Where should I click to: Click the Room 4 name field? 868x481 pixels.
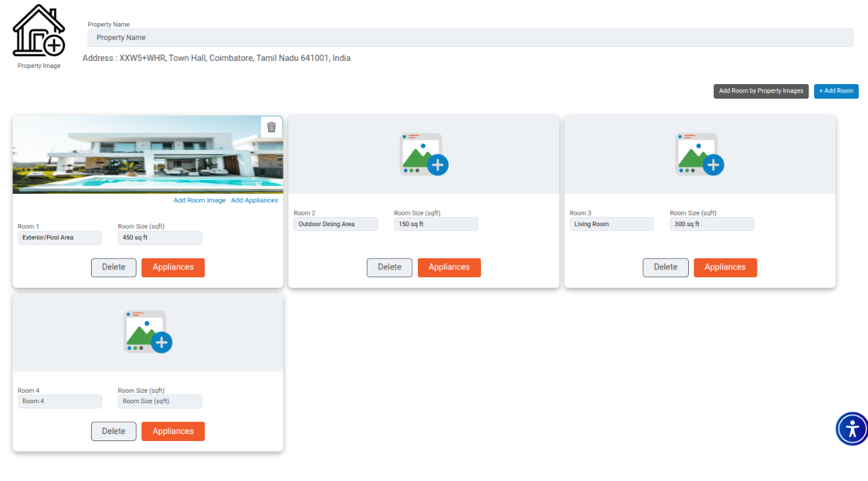pyautogui.click(x=59, y=402)
